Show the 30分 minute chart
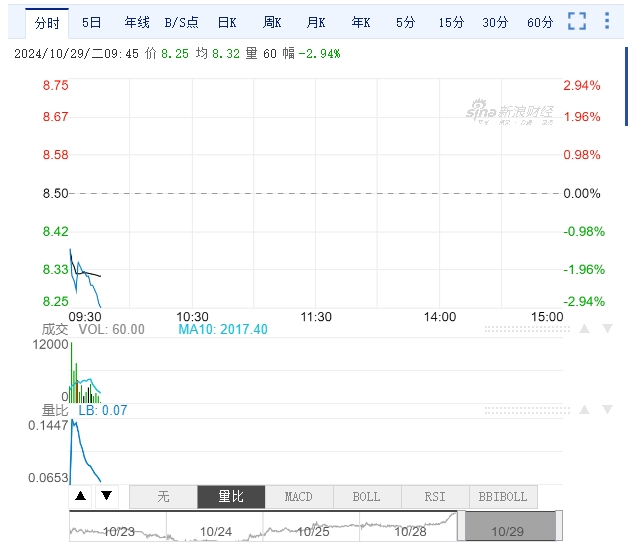The width and height of the screenshot is (628, 548). [495, 22]
